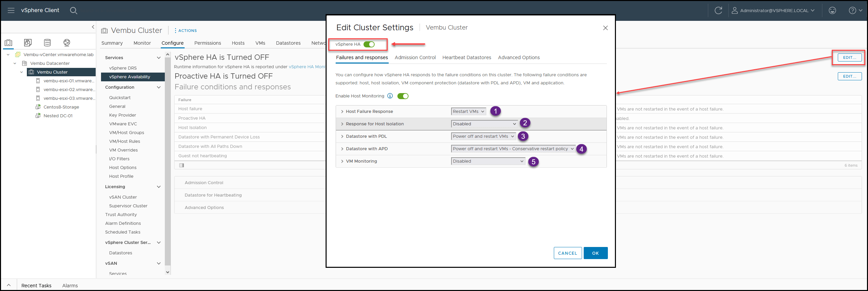Click the vembu-esxi-03 host icon
Screen dimensions: 868x291
pyautogui.click(x=38, y=98)
